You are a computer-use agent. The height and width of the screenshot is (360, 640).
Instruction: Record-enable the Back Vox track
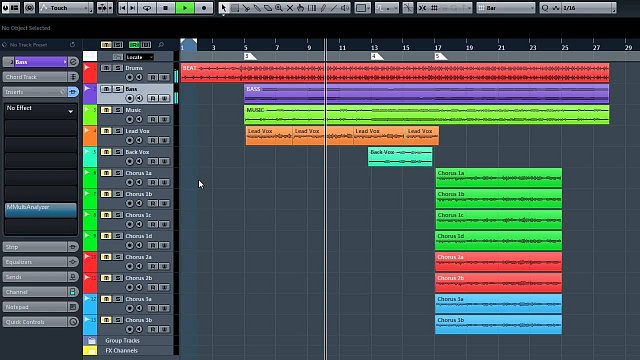129,161
